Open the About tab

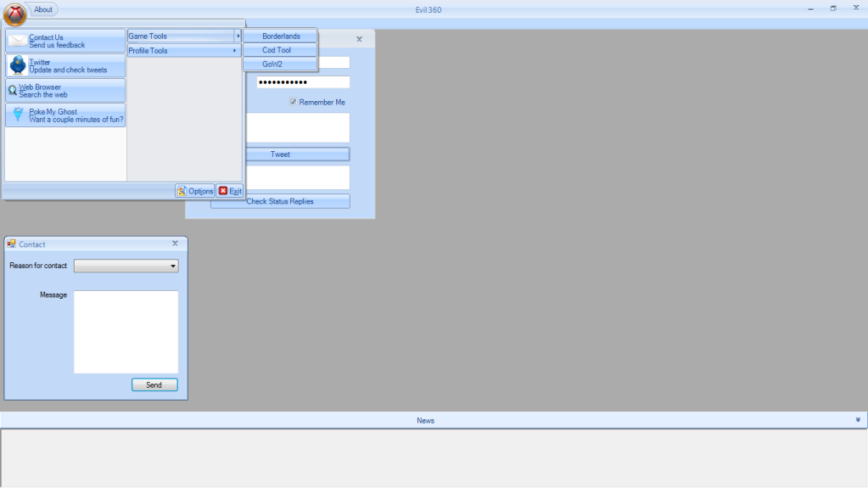42,9
